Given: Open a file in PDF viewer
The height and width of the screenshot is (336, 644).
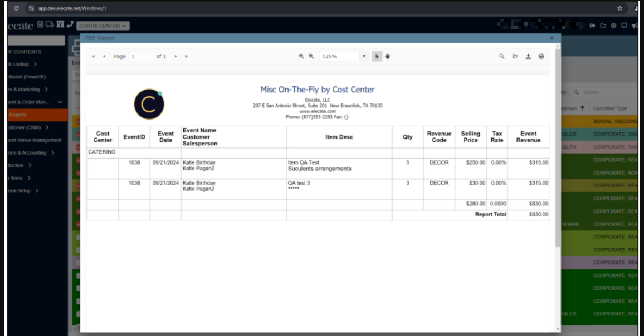Looking at the screenshot, I should pos(515,56).
